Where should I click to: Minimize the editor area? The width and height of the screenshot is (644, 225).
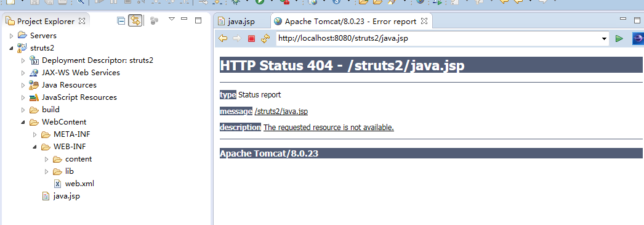(x=624, y=19)
